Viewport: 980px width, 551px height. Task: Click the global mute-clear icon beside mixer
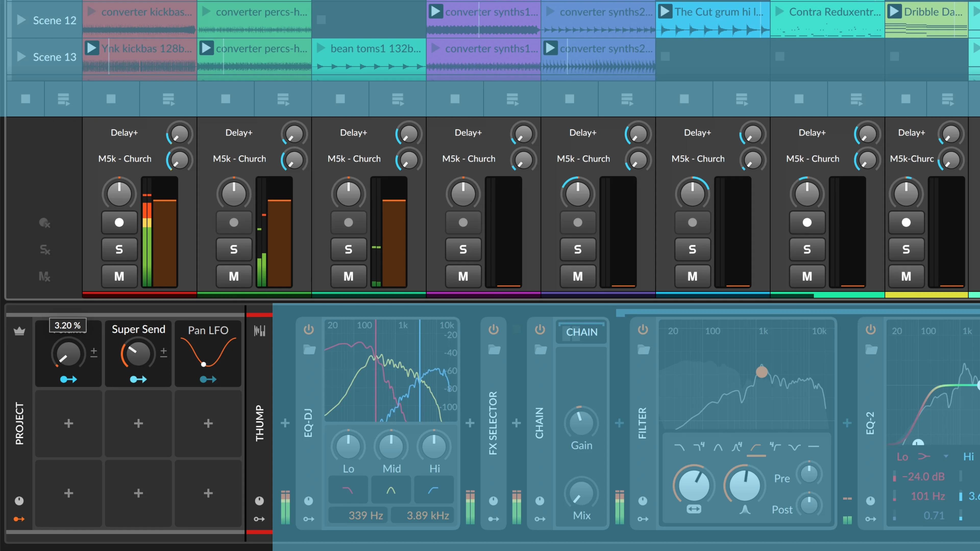pyautogui.click(x=44, y=277)
